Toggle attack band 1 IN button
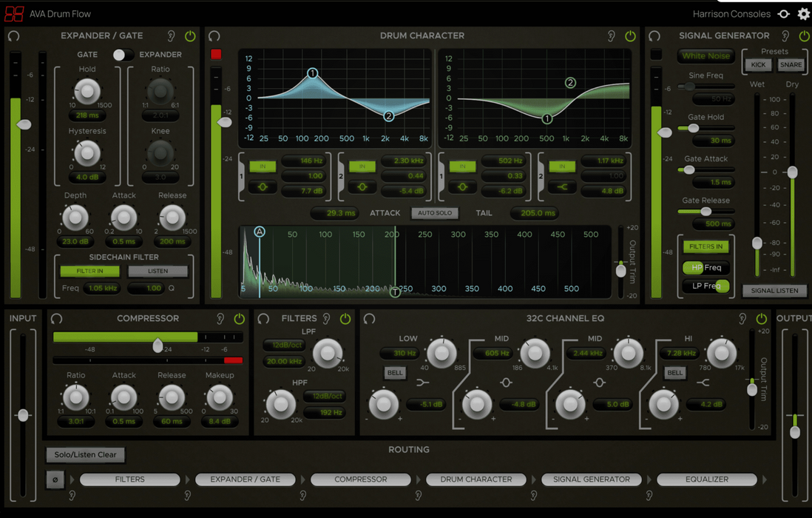The height and width of the screenshot is (518, 812). tap(263, 166)
